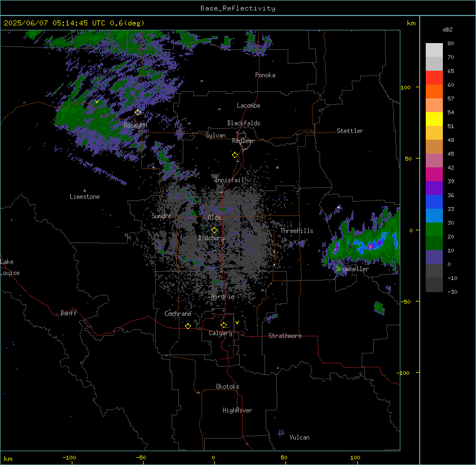Click the light blue 30 dBZ legend swatch
Screen dimensions: 476x465
[x=434, y=216]
